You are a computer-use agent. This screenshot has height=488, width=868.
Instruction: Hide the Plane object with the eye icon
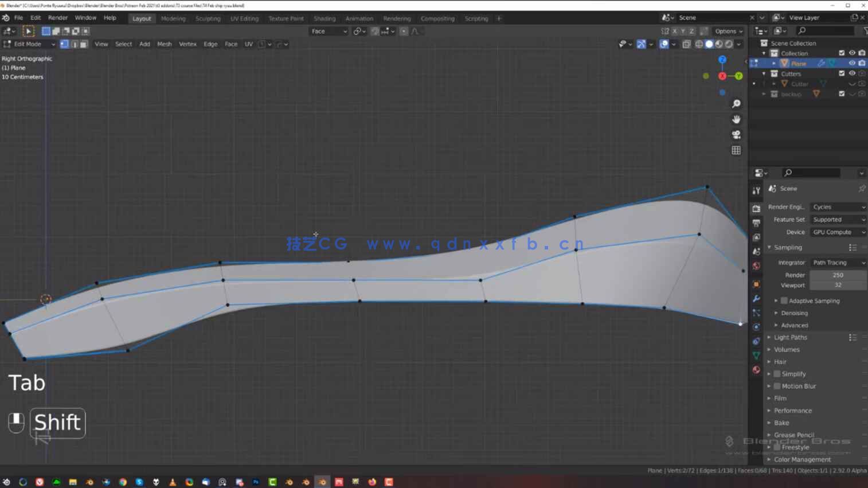pyautogui.click(x=853, y=63)
